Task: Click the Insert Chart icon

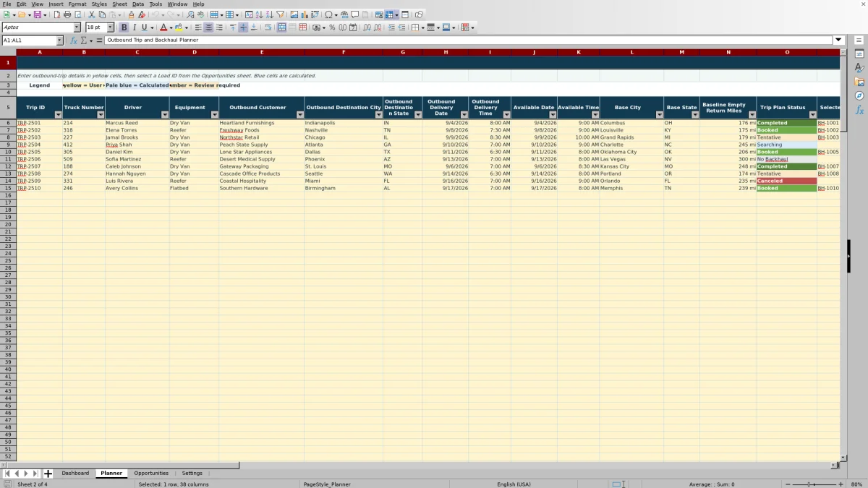Action: [305, 14]
